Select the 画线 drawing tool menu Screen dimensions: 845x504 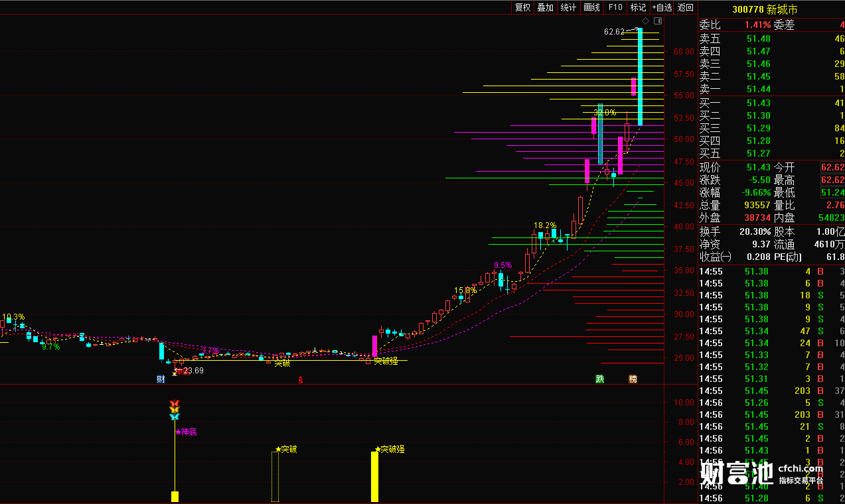click(x=591, y=7)
